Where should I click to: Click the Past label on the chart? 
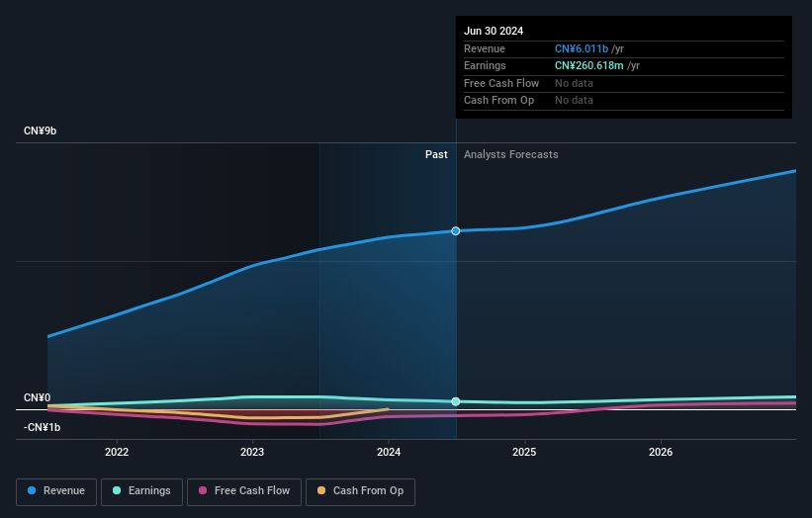[x=436, y=155]
